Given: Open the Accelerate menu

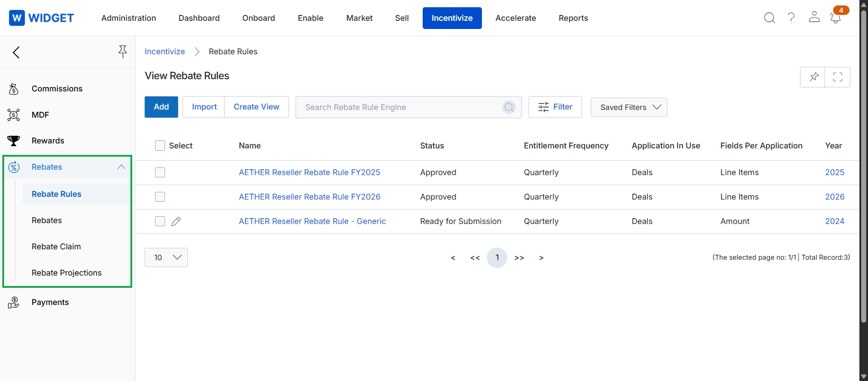Looking at the screenshot, I should click(516, 18).
